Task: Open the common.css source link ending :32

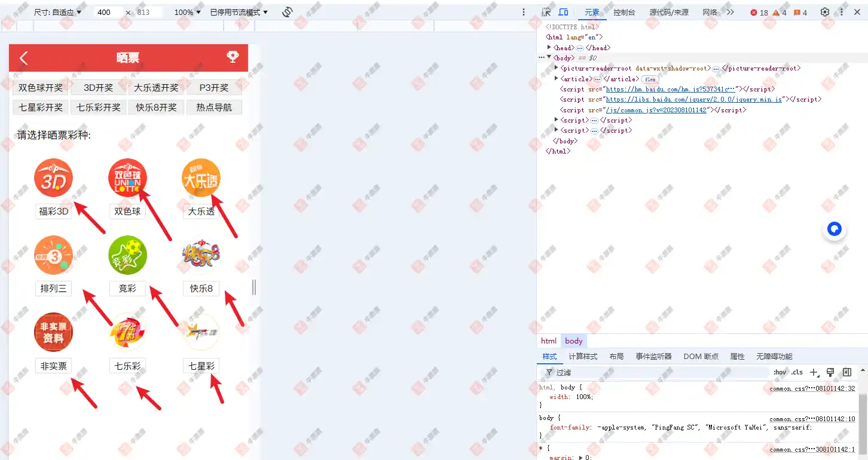Action: (x=812, y=388)
